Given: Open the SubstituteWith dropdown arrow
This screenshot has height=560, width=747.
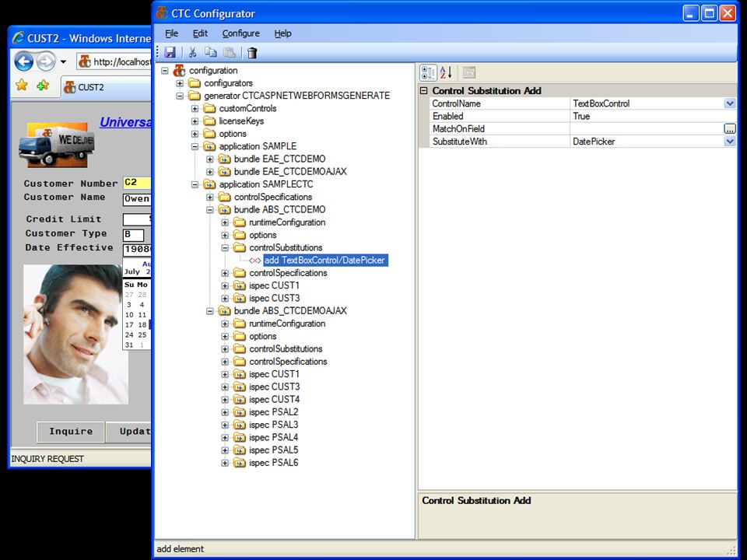Looking at the screenshot, I should tap(730, 142).
